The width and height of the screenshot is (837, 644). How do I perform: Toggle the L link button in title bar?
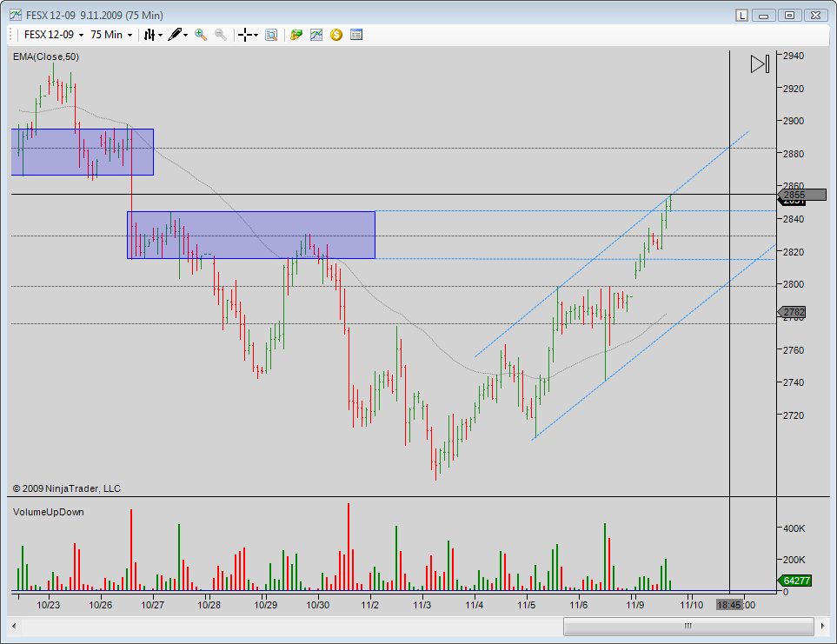tap(741, 15)
